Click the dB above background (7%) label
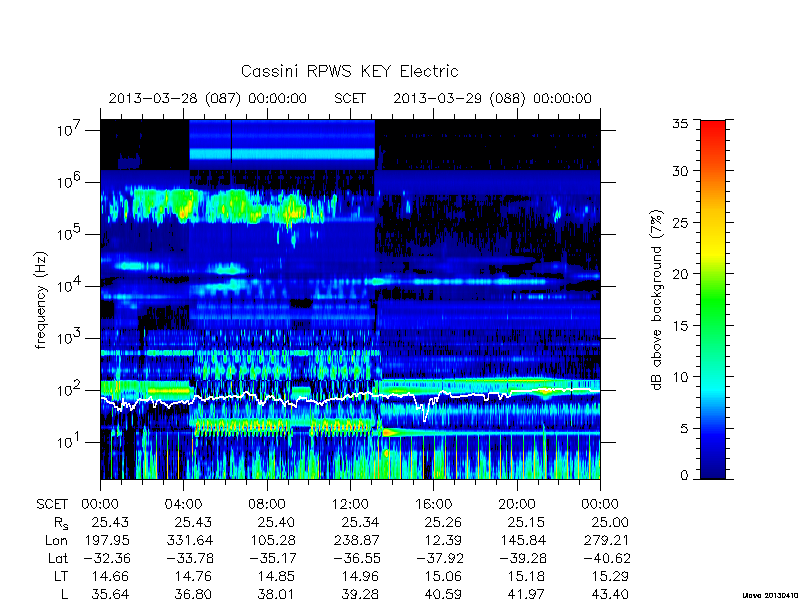800x600 pixels. 658,300
